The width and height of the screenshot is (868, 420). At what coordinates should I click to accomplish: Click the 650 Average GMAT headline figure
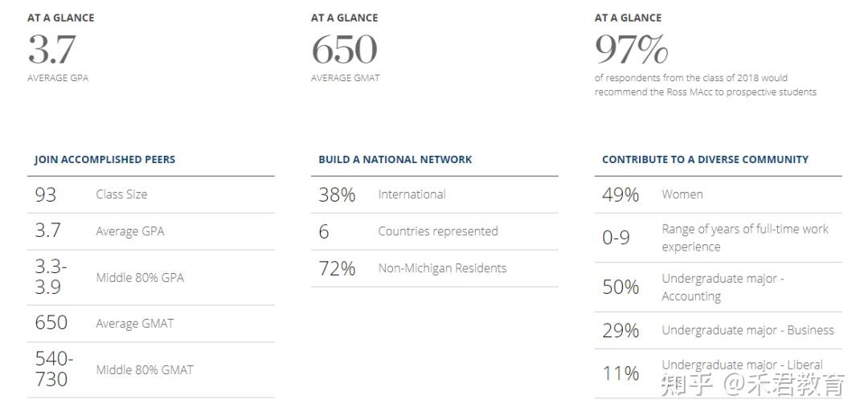(x=344, y=49)
